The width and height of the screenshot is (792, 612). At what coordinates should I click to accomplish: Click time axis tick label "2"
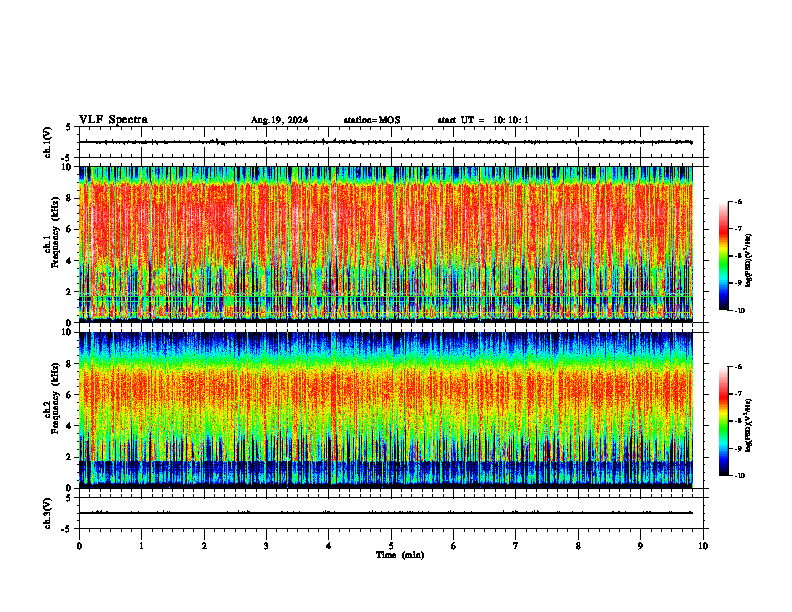coord(204,546)
